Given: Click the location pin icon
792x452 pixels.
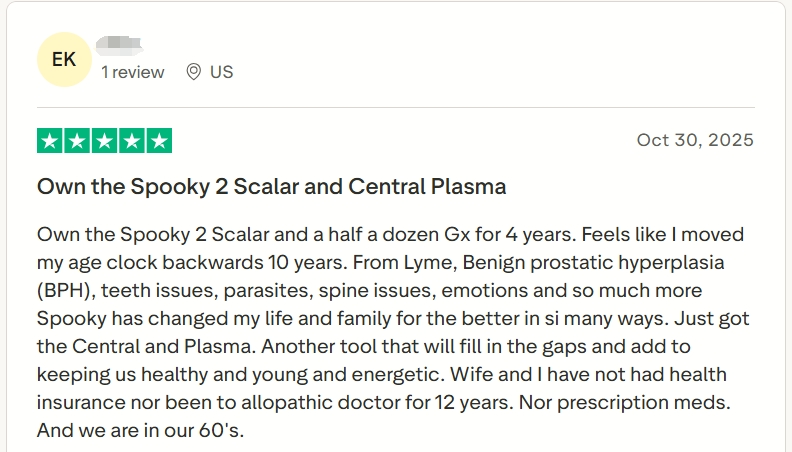Looking at the screenshot, I should point(194,72).
